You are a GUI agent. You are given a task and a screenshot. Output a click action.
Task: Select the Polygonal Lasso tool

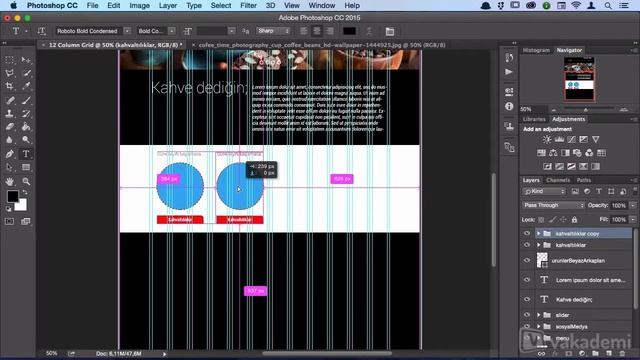pyautogui.click(x=9, y=73)
